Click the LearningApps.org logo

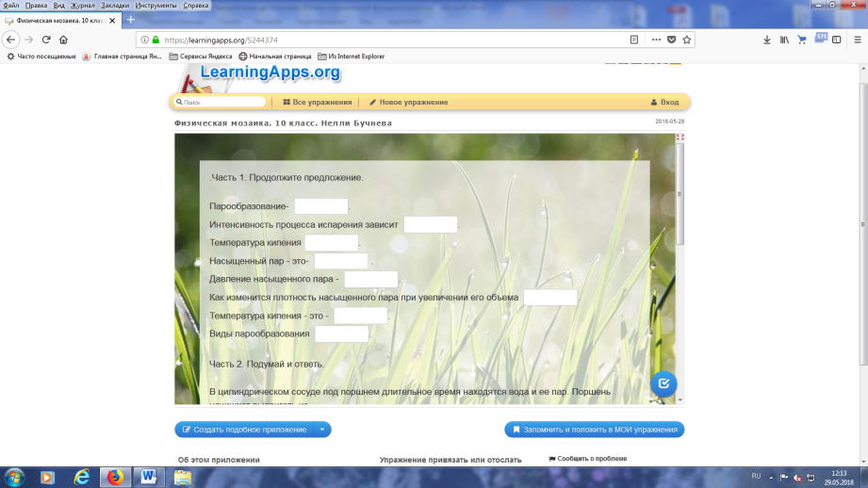270,72
